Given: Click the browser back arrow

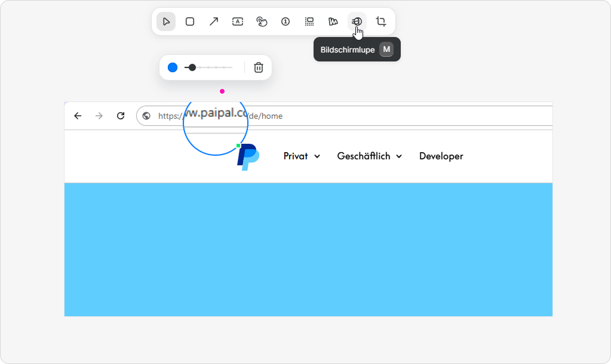Looking at the screenshot, I should tap(78, 116).
